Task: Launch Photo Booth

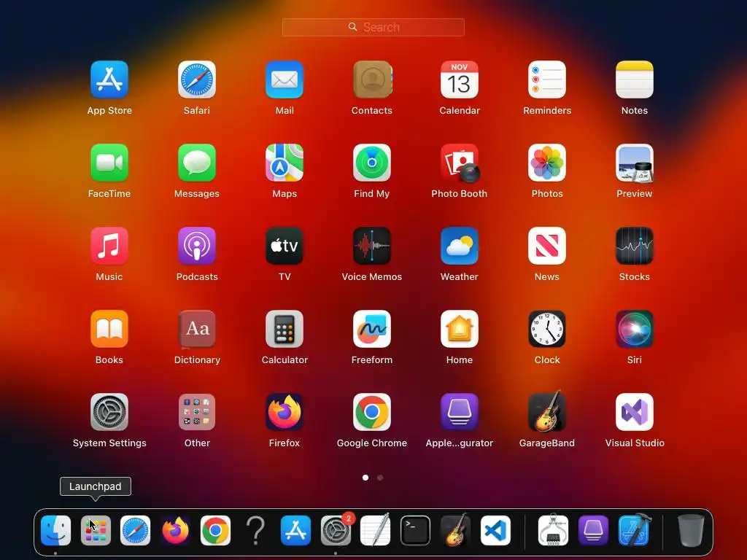Action: coord(460,163)
